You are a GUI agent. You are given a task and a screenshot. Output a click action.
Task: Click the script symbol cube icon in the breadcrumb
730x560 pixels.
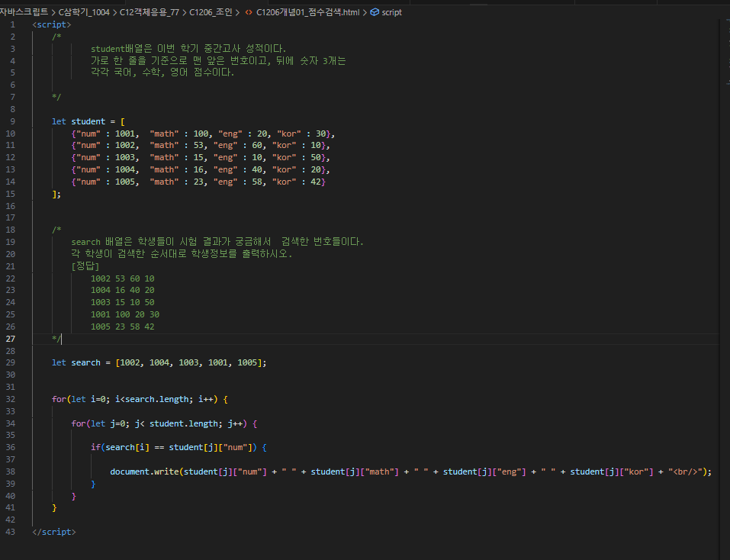click(x=375, y=12)
